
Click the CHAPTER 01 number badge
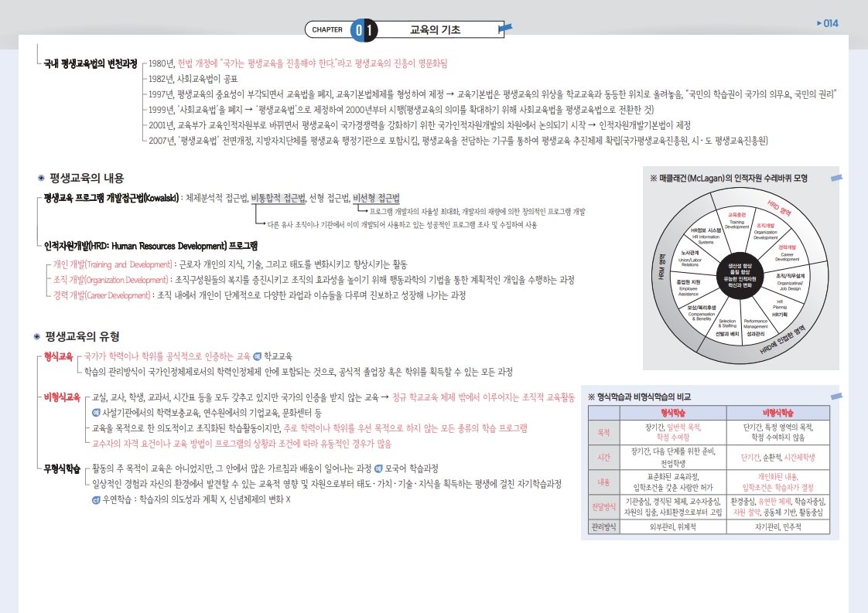click(x=364, y=30)
